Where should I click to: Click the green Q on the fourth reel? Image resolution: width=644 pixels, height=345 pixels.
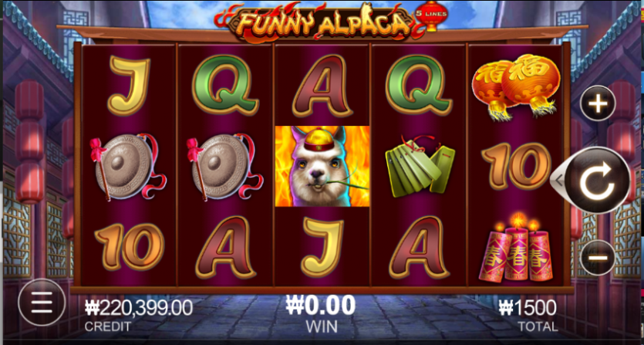419,85
